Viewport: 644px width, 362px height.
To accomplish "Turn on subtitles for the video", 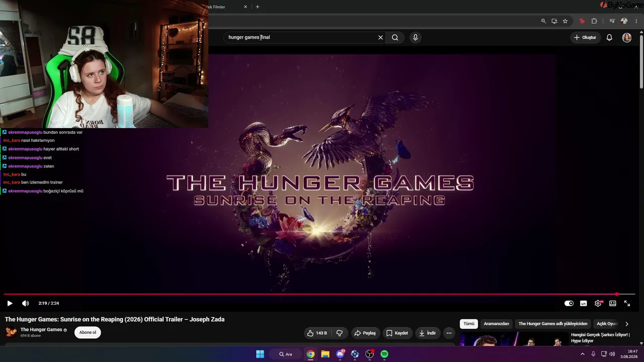I will click(583, 303).
